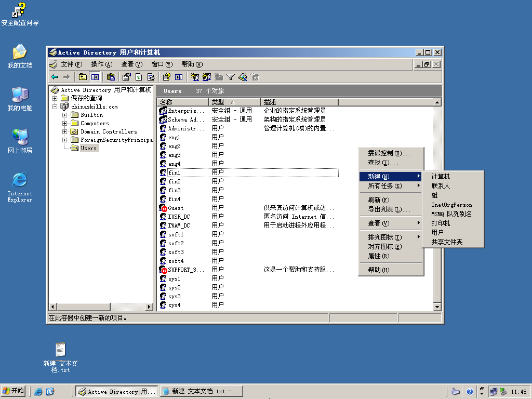
Task: Click the Active Directory taskbar button
Action: click(117, 391)
